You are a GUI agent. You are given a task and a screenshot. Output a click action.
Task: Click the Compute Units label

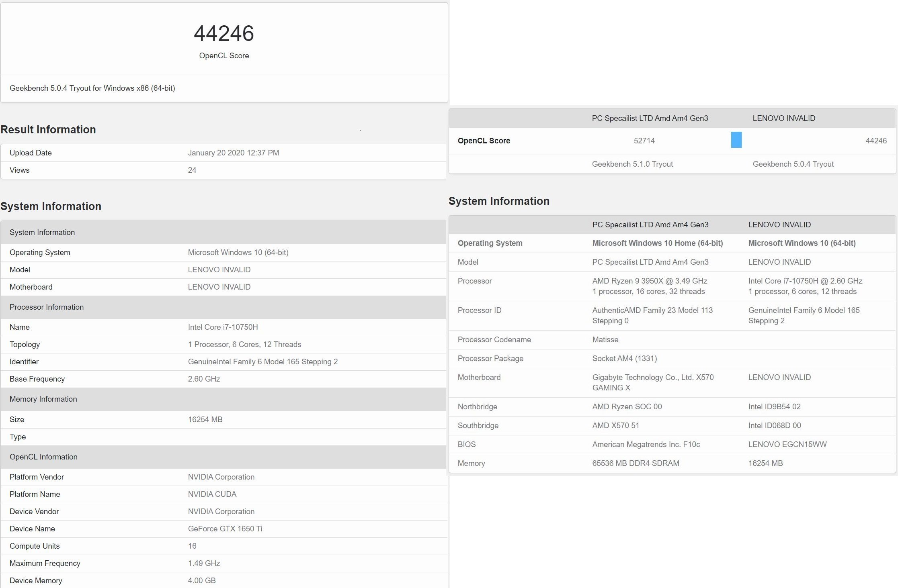(35, 546)
